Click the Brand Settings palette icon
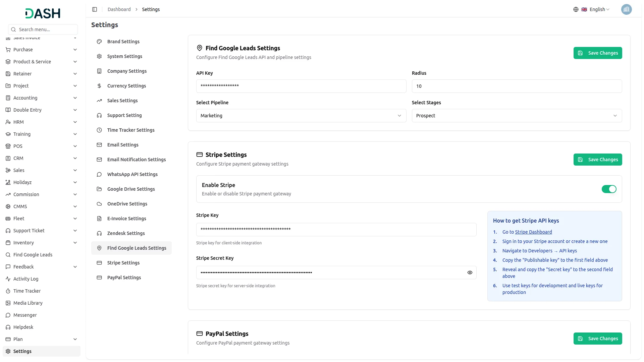This screenshot has width=644, height=362. click(99, 42)
